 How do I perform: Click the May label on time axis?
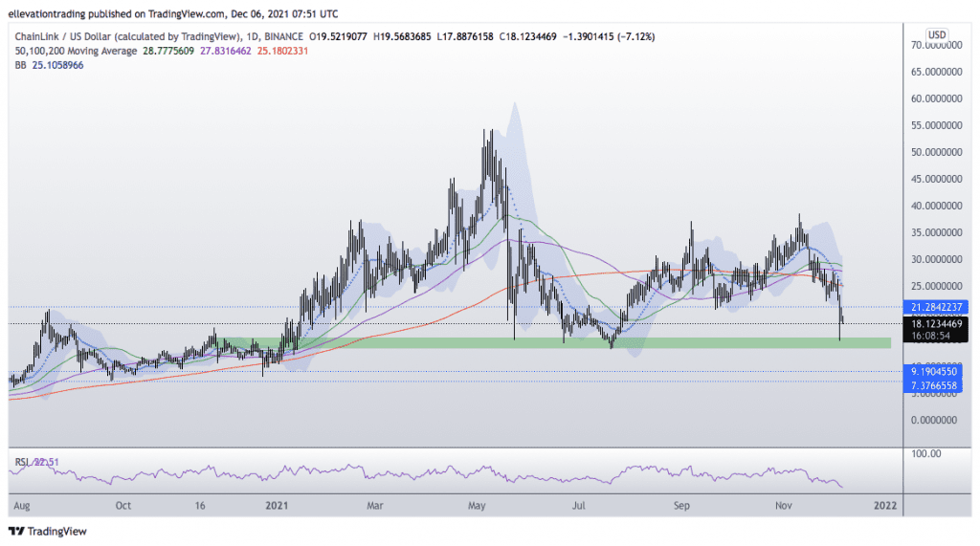(477, 506)
